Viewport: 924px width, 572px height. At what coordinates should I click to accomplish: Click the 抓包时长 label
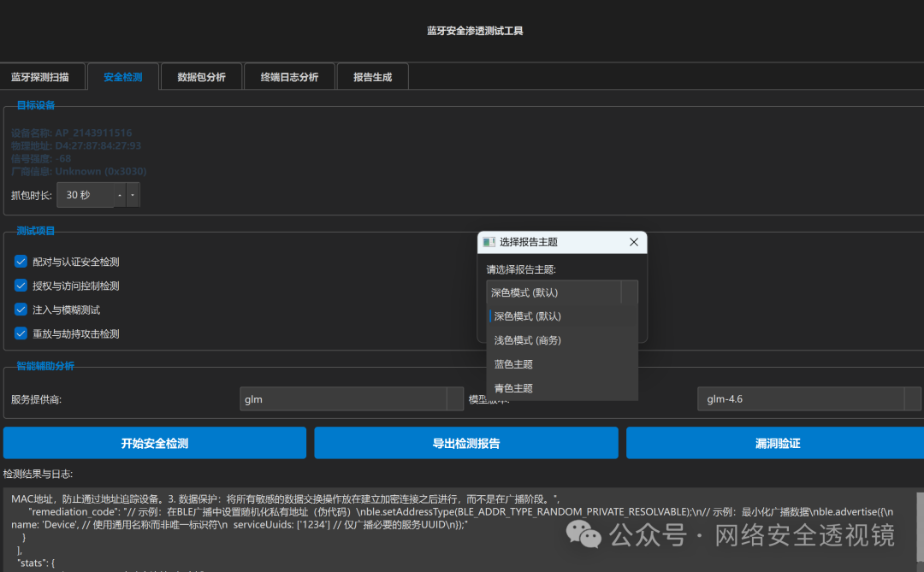[x=32, y=196]
